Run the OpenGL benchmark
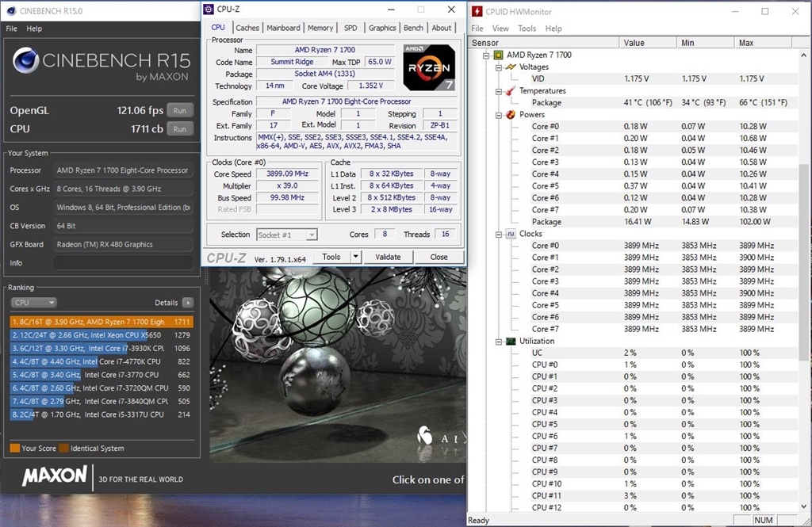The width and height of the screenshot is (812, 527). [x=180, y=110]
